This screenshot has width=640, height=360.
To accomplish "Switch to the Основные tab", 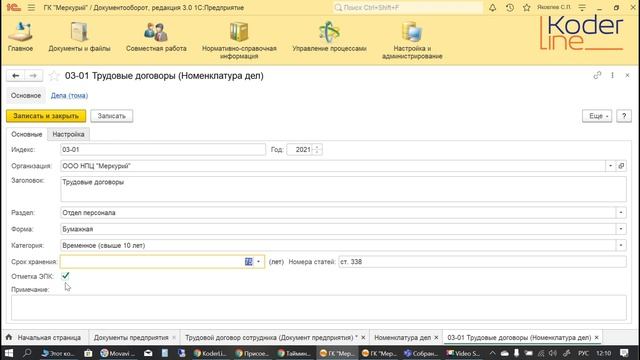I will pos(27,134).
